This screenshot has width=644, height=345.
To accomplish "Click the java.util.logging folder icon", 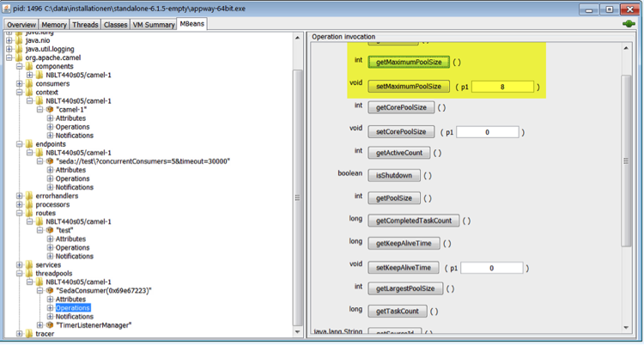I will [19, 49].
